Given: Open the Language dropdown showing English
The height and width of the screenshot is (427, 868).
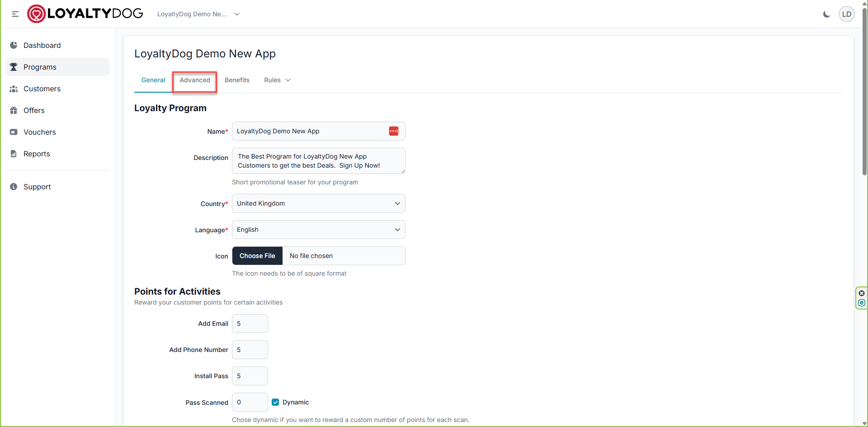Looking at the screenshot, I should (x=319, y=230).
